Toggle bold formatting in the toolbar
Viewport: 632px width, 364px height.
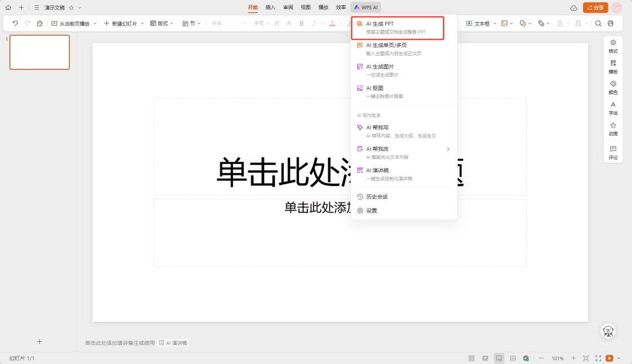point(301,23)
